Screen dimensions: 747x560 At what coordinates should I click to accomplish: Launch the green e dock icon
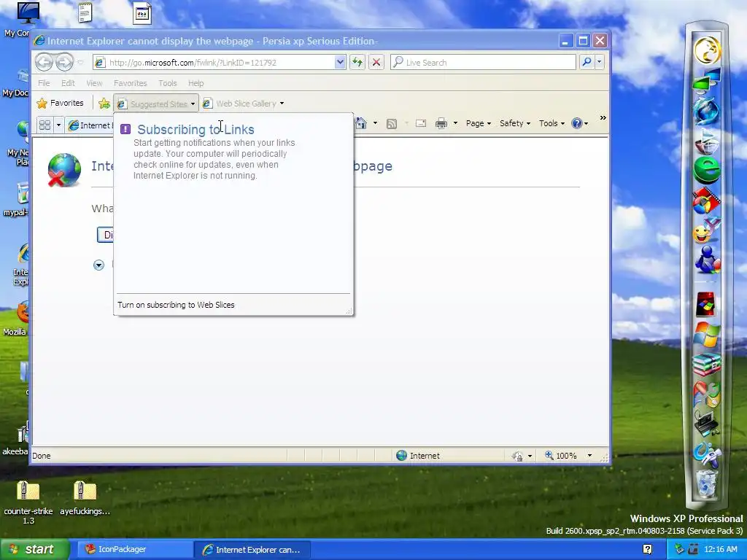[706, 170]
